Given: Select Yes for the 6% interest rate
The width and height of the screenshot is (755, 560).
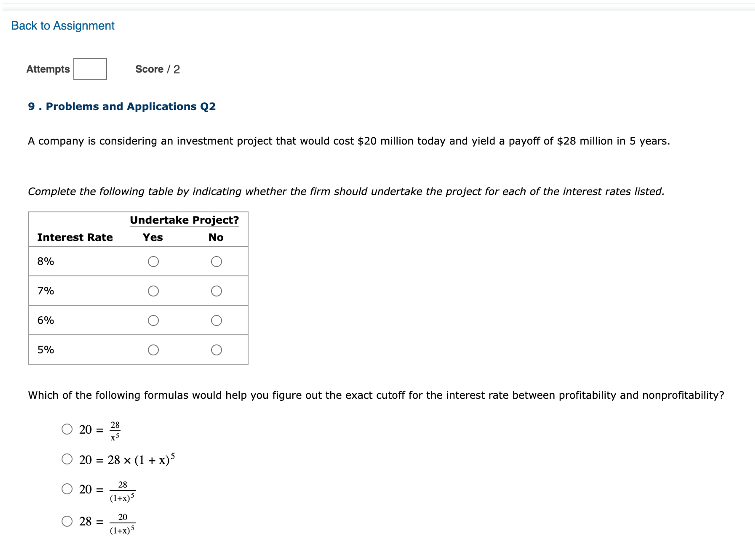Looking at the screenshot, I should coord(154,321).
